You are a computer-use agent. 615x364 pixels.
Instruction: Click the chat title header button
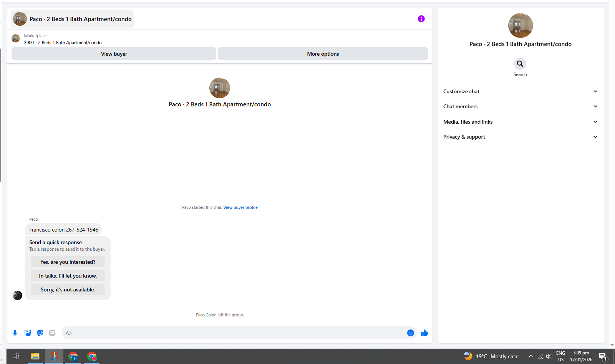[x=73, y=19]
